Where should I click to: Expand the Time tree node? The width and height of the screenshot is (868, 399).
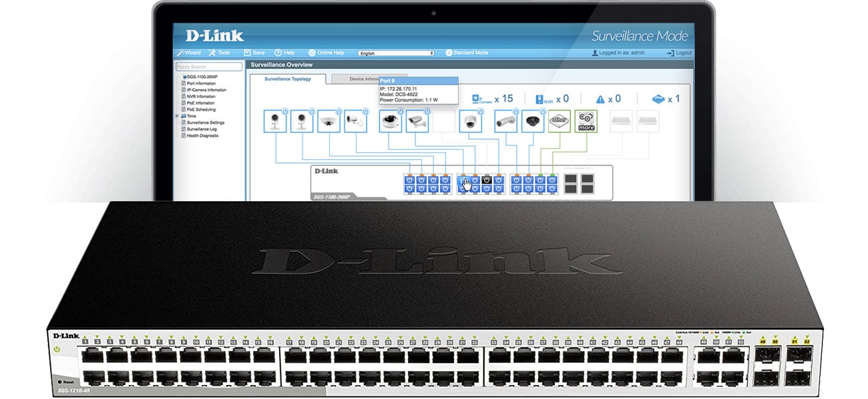tap(177, 116)
